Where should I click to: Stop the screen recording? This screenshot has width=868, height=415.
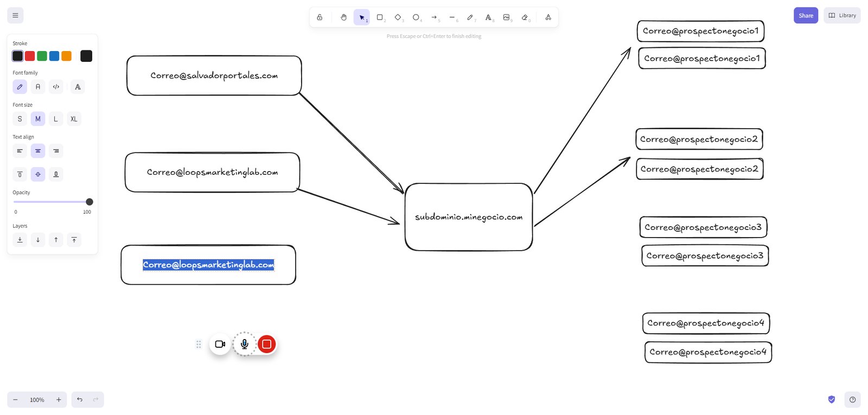pyautogui.click(x=266, y=344)
